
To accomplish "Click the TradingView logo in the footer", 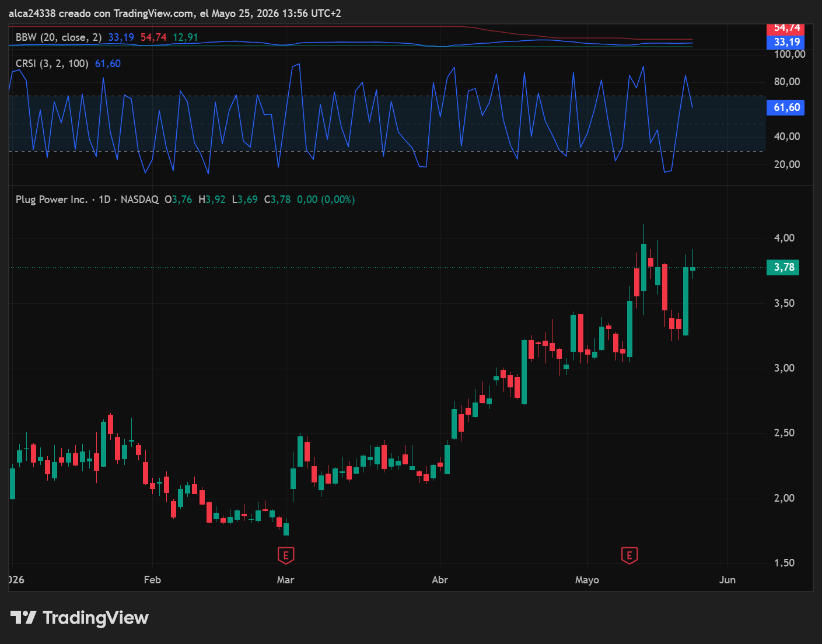I will click(79, 618).
